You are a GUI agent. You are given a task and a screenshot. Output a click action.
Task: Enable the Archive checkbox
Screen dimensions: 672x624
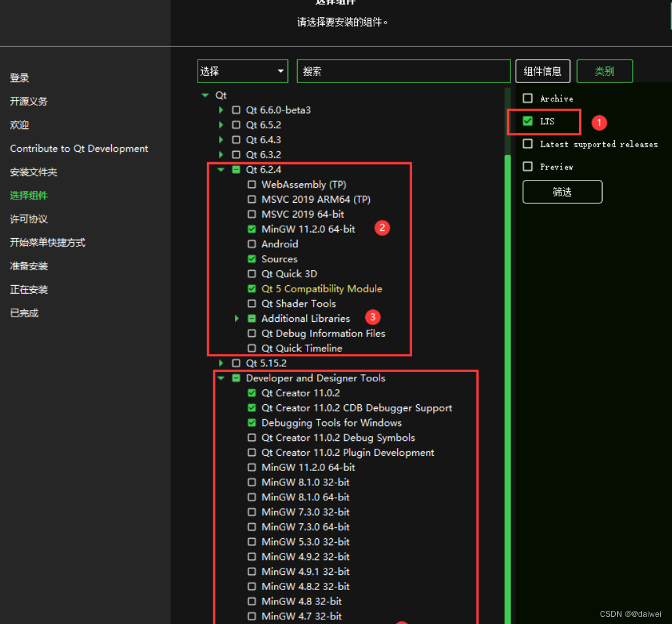[x=527, y=99]
